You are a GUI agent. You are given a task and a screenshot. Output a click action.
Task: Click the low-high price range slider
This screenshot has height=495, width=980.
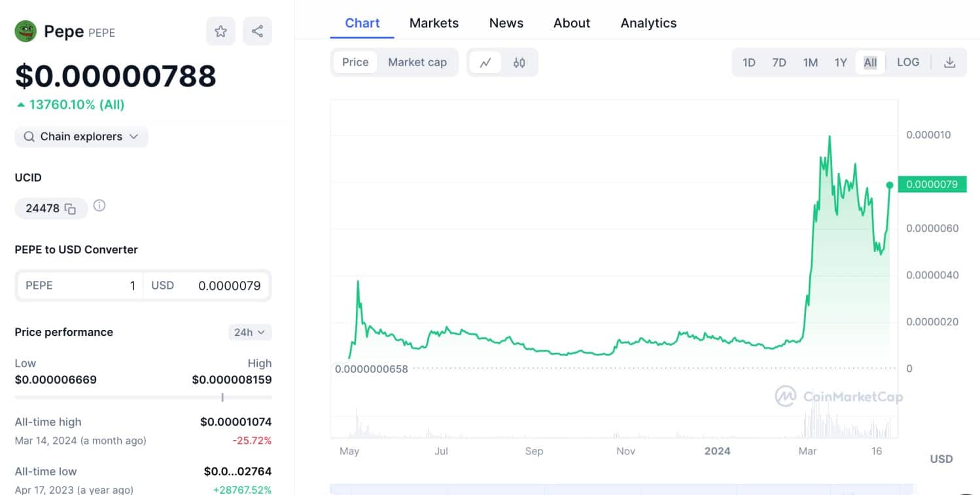(x=143, y=397)
